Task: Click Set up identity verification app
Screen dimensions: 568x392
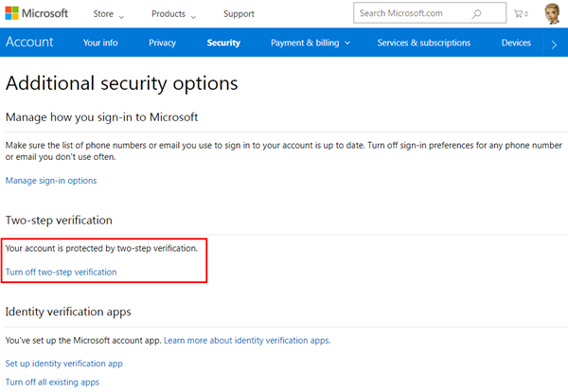Action: [64, 363]
